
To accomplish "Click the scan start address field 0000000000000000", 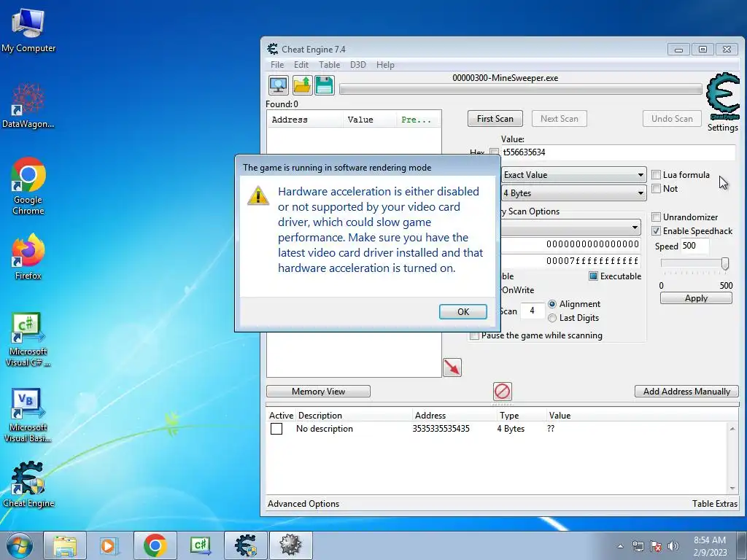I will pyautogui.click(x=570, y=244).
